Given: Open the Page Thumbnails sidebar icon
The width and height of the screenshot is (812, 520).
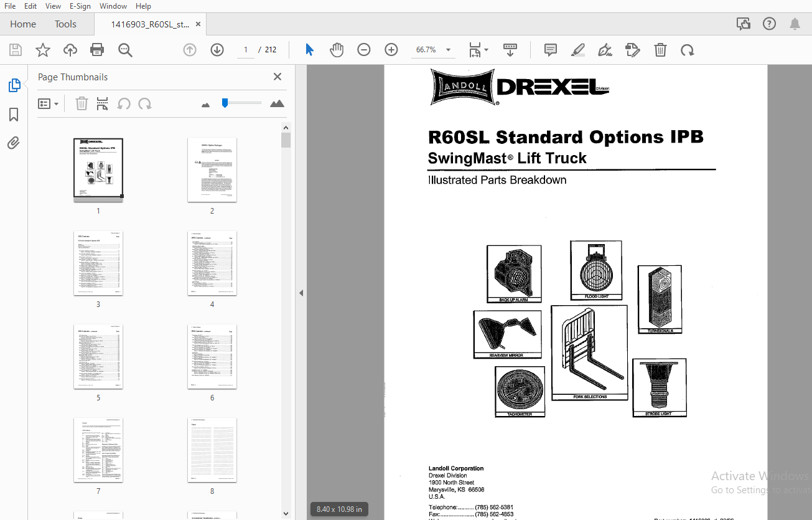Looking at the screenshot, I should click(x=14, y=86).
